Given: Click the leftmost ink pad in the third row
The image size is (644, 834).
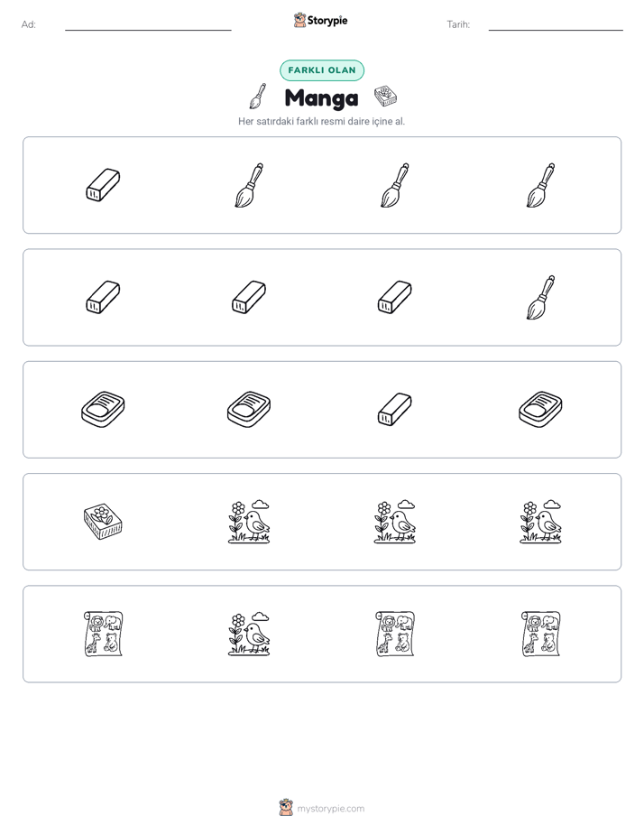Looking at the screenshot, I should (103, 410).
